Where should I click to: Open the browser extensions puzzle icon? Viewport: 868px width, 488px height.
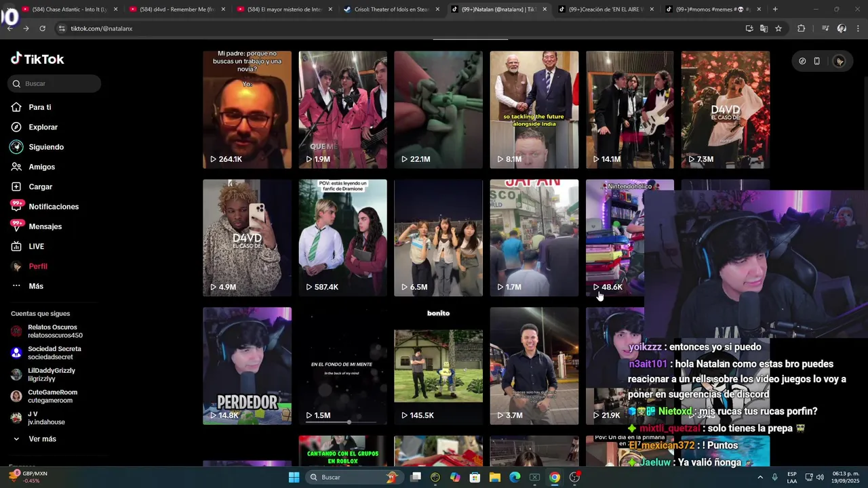point(802,28)
